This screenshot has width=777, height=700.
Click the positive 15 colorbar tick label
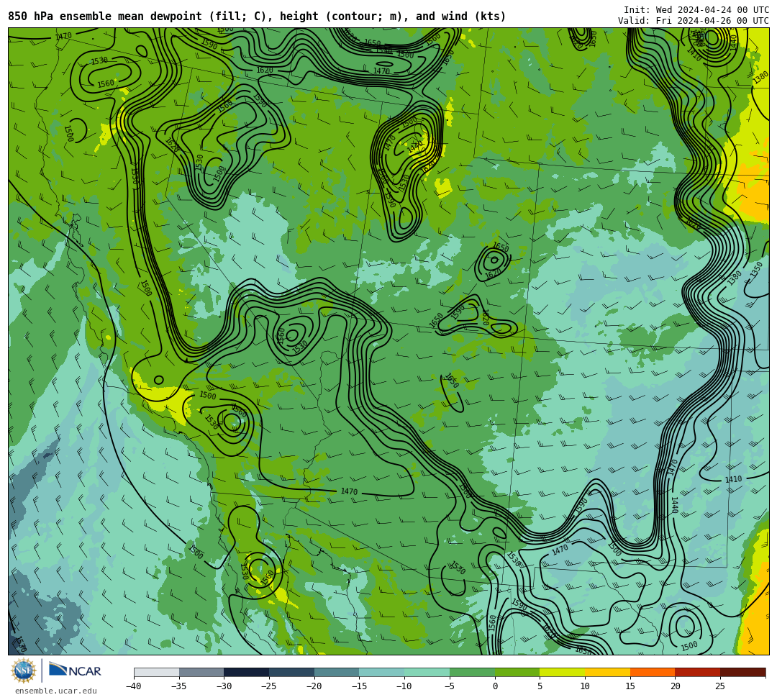[x=630, y=686]
